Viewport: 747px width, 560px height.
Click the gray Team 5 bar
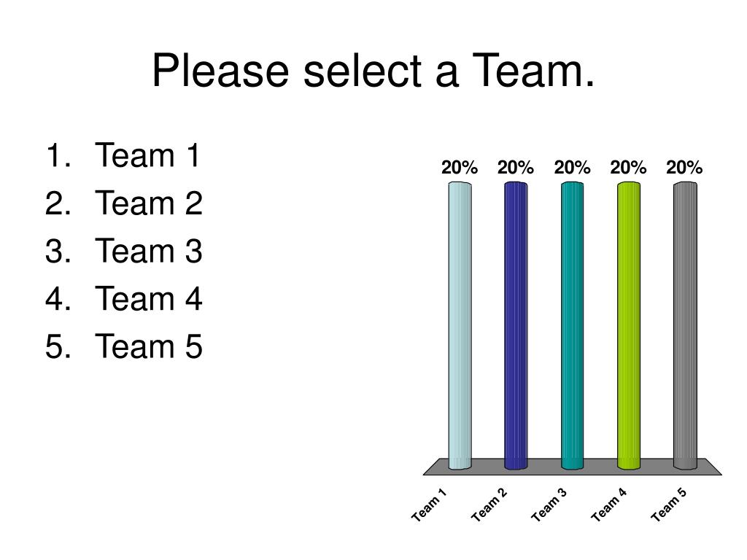pyautogui.click(x=685, y=326)
